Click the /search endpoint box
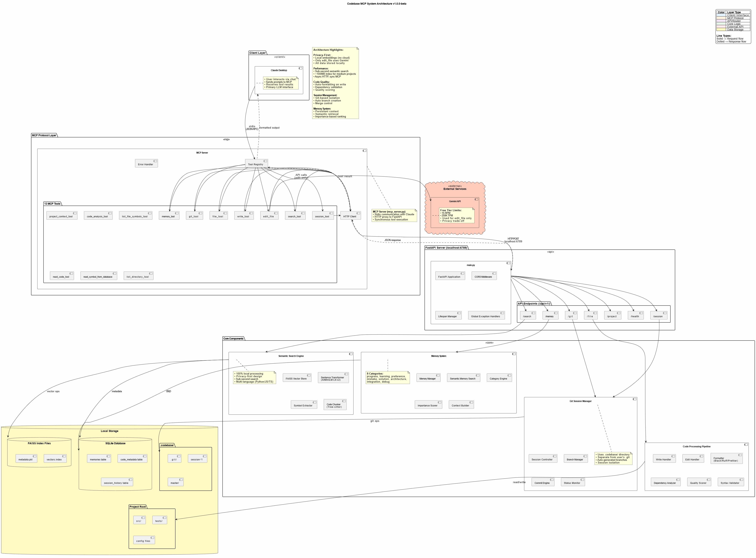Image resolution: width=756 pixels, height=558 pixels. [x=528, y=316]
